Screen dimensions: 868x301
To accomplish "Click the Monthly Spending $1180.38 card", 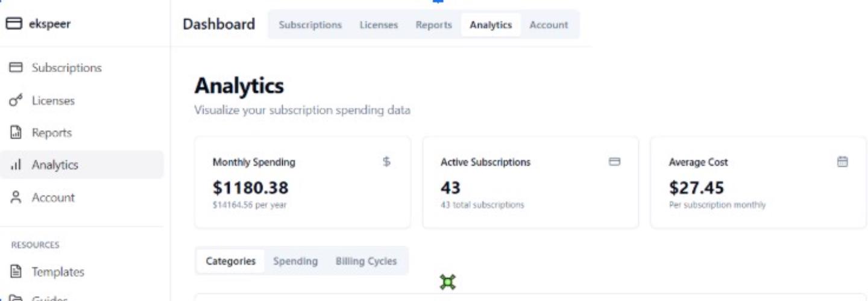I will coord(302,182).
